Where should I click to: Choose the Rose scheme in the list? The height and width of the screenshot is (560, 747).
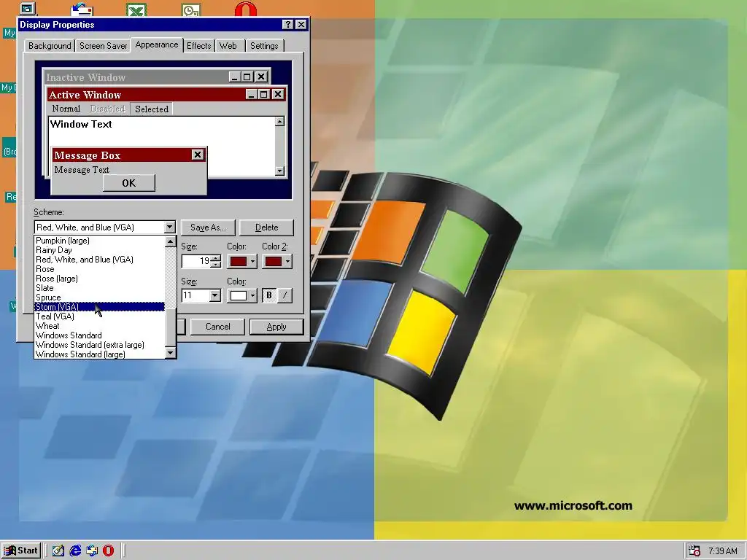pyautogui.click(x=99, y=269)
